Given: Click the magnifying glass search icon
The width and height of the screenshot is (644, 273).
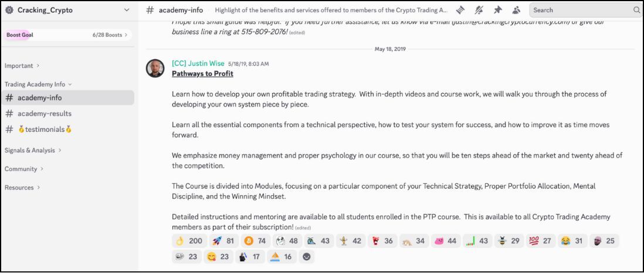Looking at the screenshot, I should coord(636,10).
